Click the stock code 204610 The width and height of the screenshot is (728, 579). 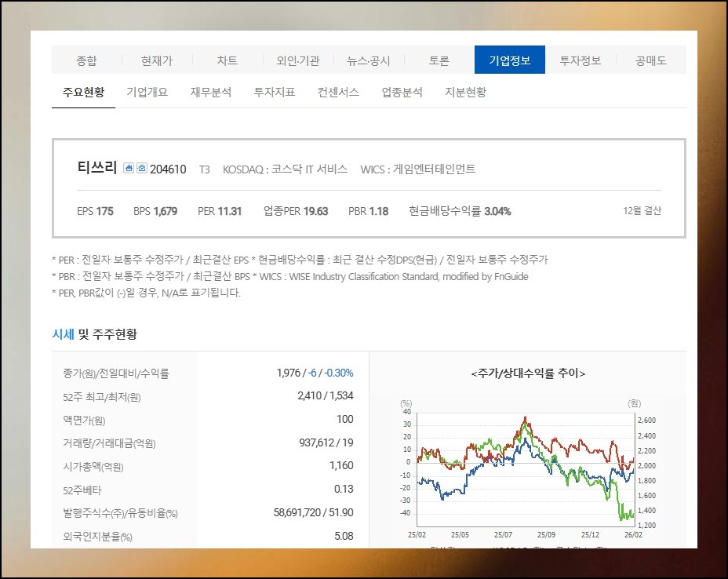click(x=168, y=169)
